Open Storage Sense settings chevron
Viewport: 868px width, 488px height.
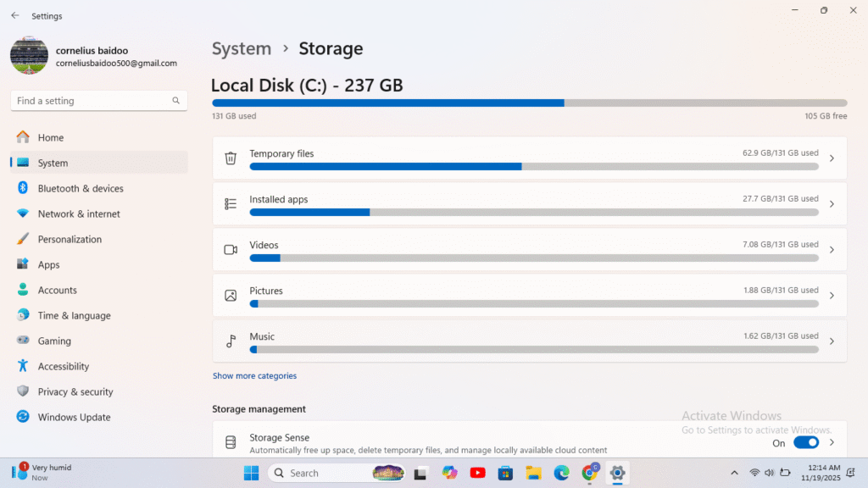click(832, 442)
